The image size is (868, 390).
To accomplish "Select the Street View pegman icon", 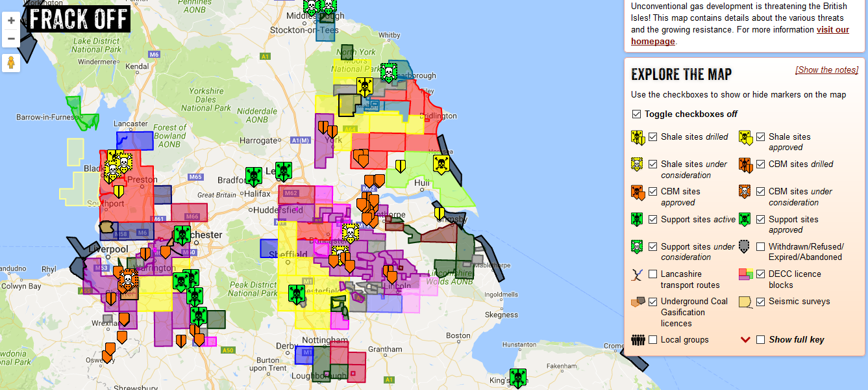I will (x=11, y=63).
